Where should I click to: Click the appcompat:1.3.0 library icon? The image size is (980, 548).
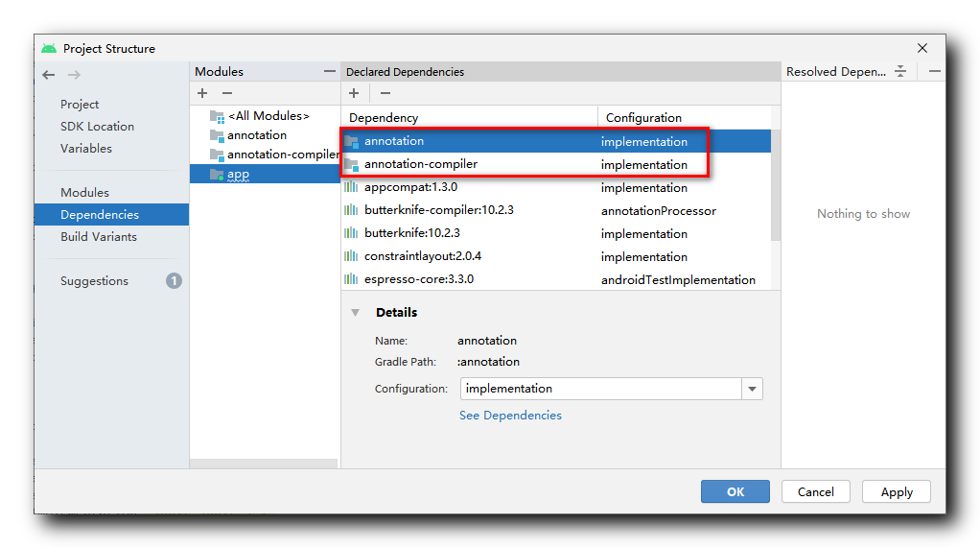click(351, 187)
